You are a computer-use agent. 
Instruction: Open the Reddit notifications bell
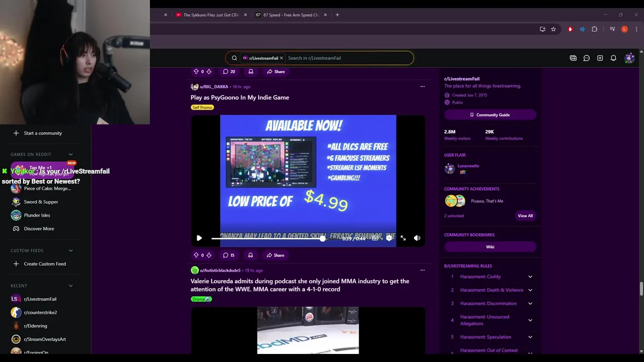(613, 58)
